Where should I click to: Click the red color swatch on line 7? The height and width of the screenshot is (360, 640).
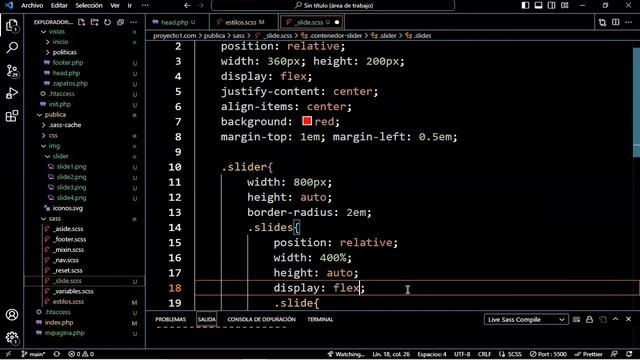307,121
